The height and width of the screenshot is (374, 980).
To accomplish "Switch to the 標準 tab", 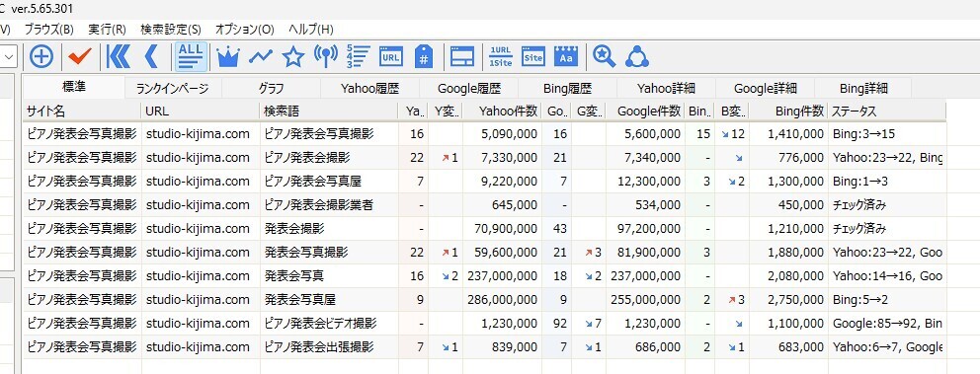I will click(x=74, y=88).
